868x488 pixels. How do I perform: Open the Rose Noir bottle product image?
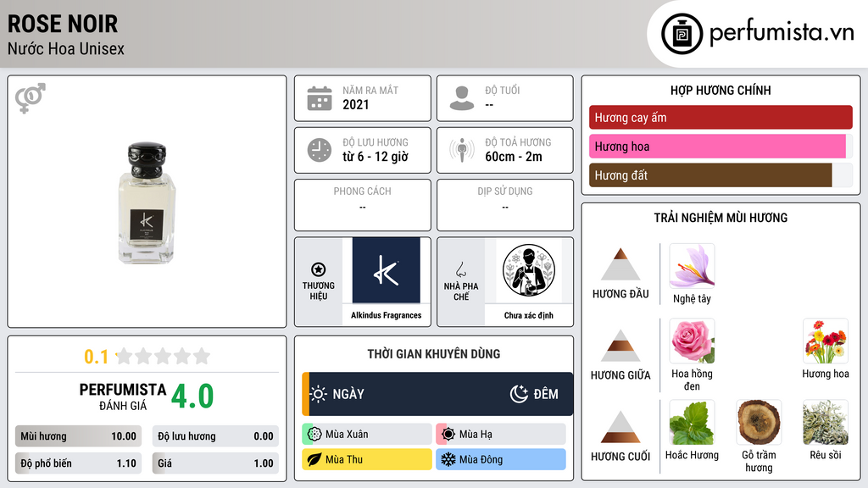pos(147,202)
